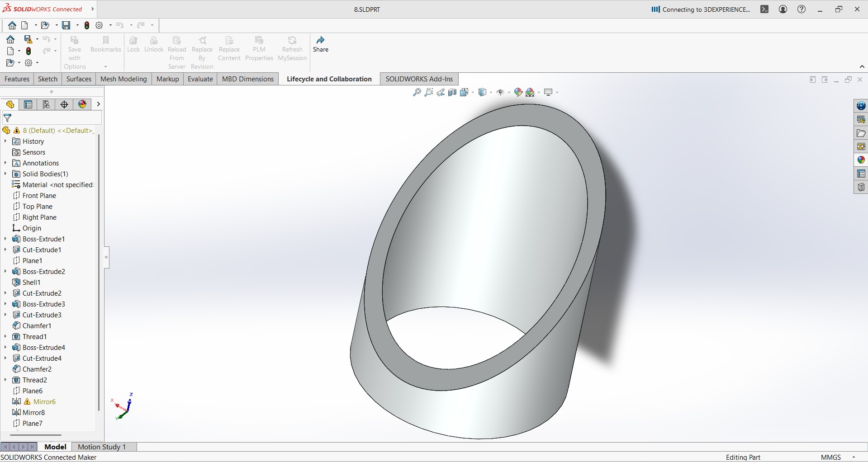Switch to the Evaluate tab

(x=200, y=79)
